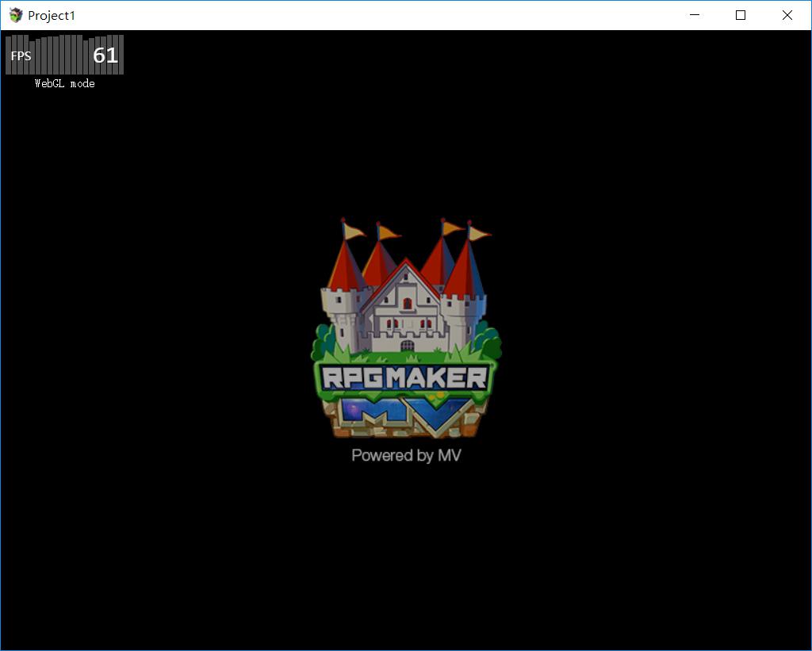Maximize the Project1 window

coord(741,15)
